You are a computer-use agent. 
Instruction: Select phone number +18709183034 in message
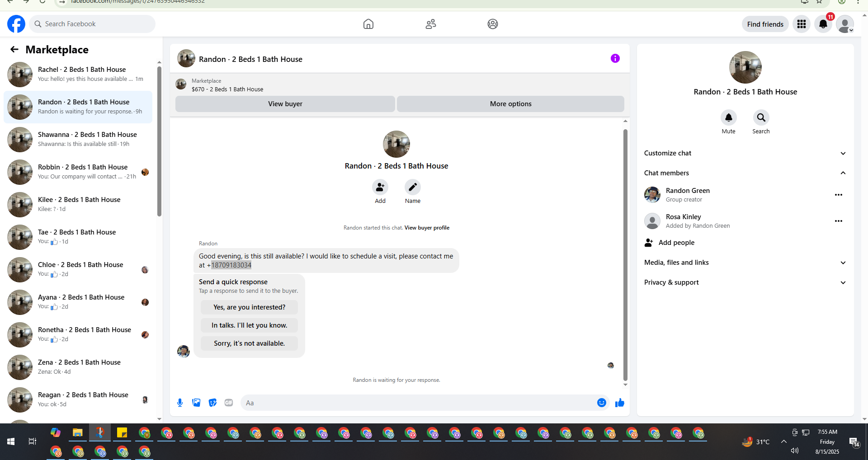coord(229,265)
